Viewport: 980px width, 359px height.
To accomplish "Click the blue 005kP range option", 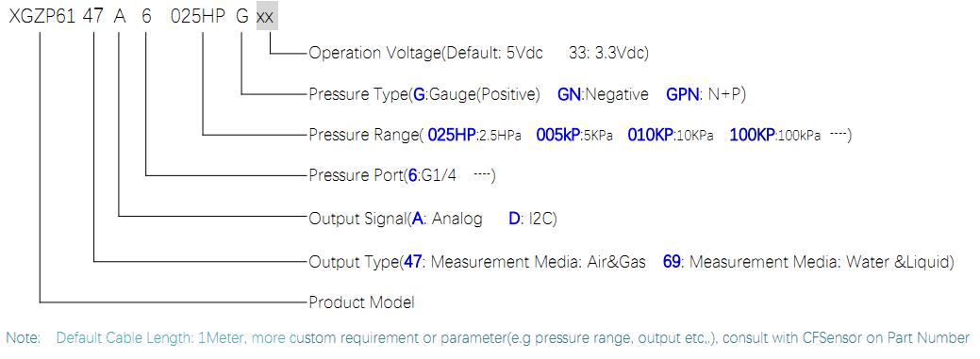I will tap(558, 136).
